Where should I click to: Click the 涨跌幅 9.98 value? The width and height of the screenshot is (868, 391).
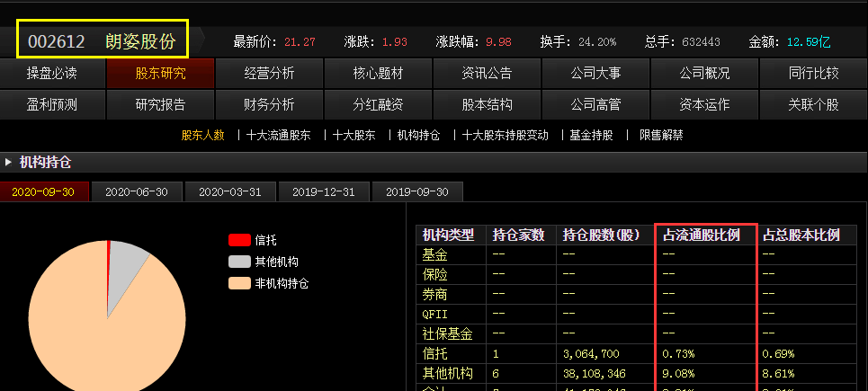[498, 42]
